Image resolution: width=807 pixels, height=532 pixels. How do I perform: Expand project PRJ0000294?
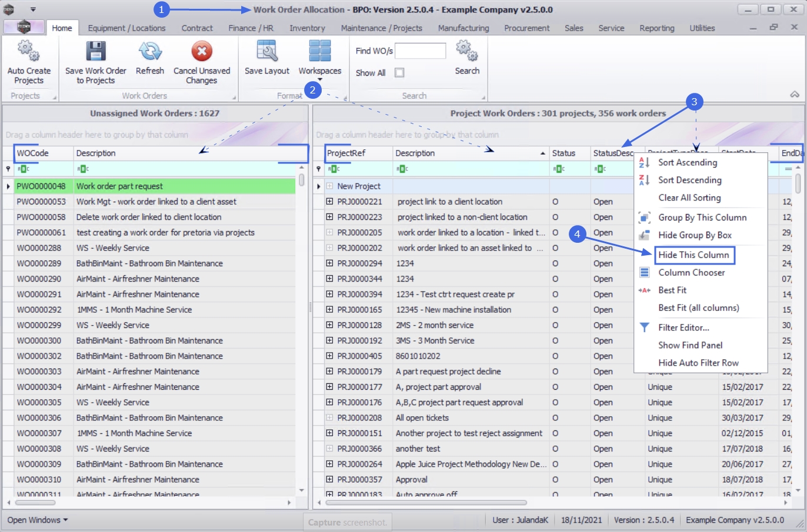329,263
